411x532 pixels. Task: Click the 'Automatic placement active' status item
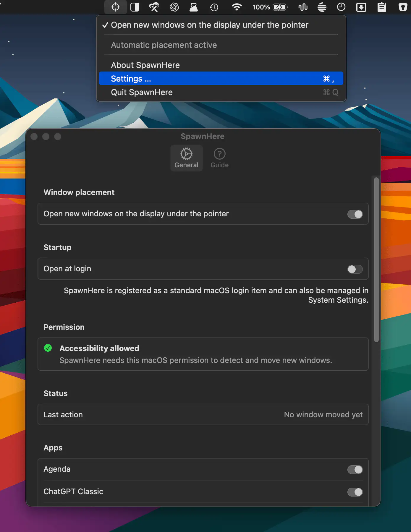[221, 45]
